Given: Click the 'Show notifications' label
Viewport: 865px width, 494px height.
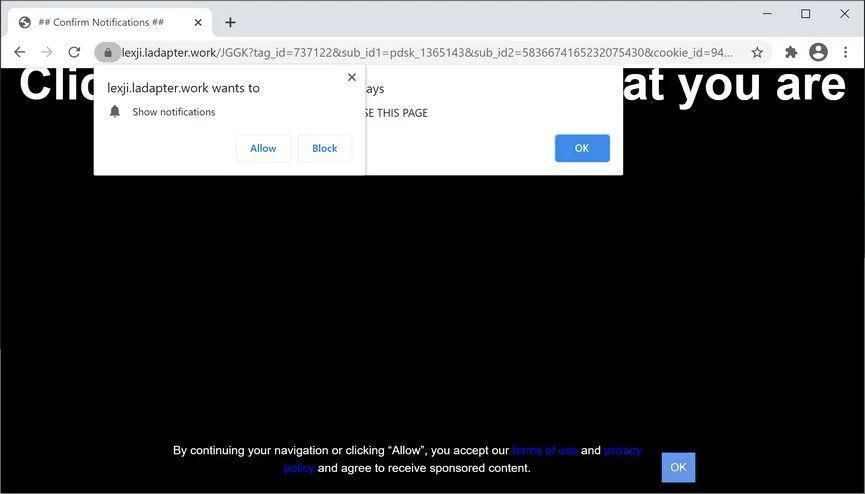Looking at the screenshot, I should (x=174, y=111).
